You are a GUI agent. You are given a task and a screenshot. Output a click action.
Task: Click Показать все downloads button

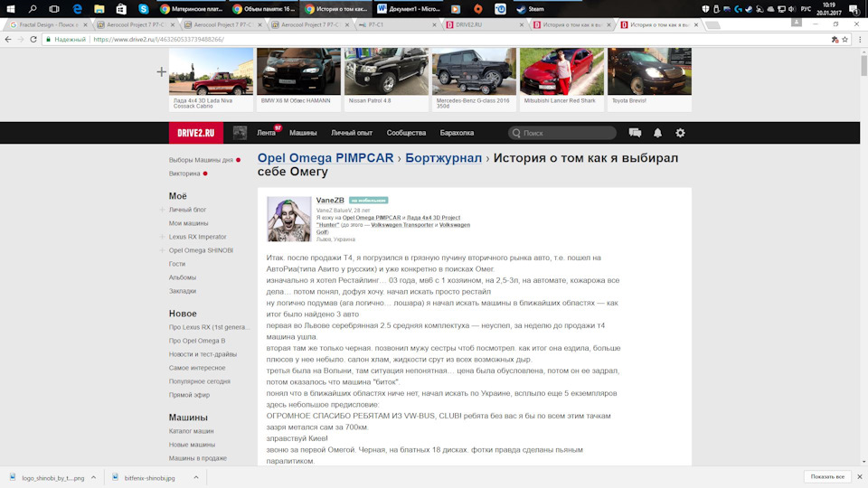[x=827, y=477]
